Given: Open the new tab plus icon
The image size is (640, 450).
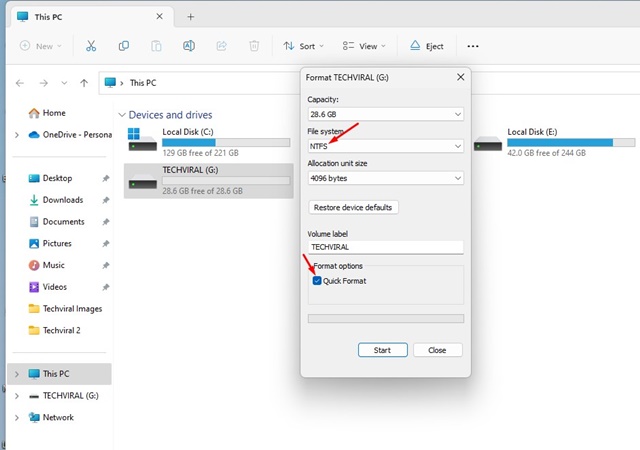Looking at the screenshot, I should 191,16.
